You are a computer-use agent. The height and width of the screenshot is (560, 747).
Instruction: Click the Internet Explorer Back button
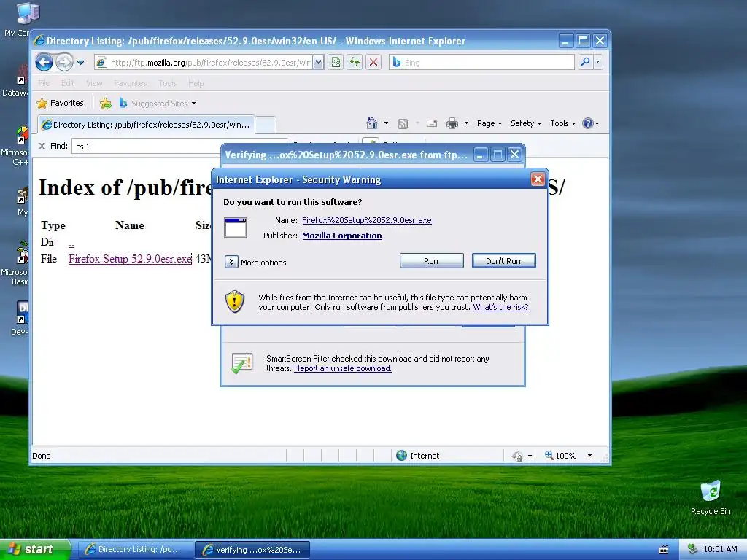tap(44, 63)
